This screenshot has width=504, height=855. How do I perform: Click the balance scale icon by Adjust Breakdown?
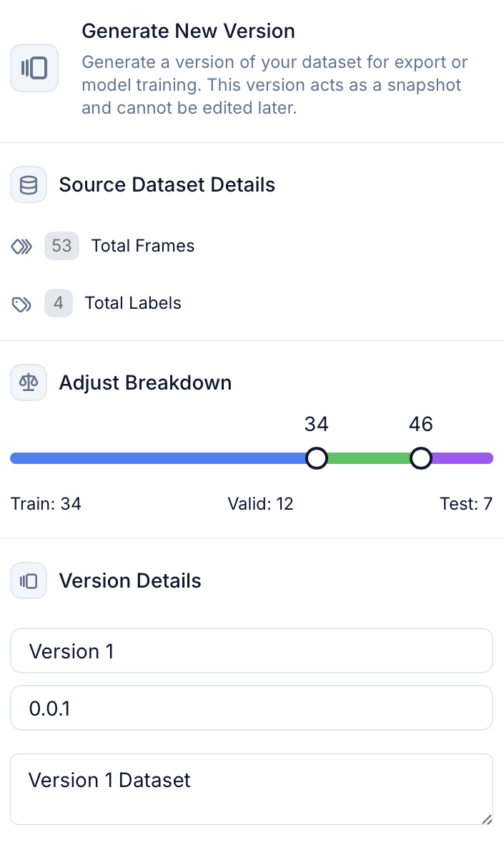(x=29, y=382)
